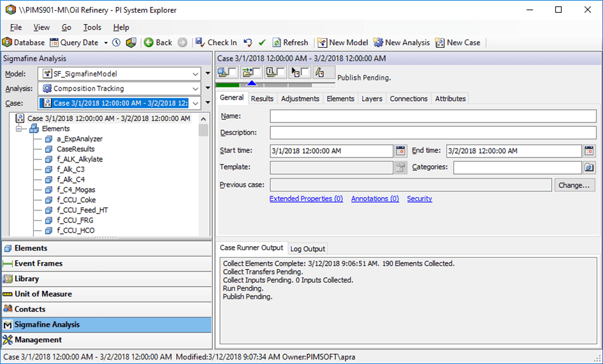
Task: Open the Tools menu
Action: [x=92, y=27]
